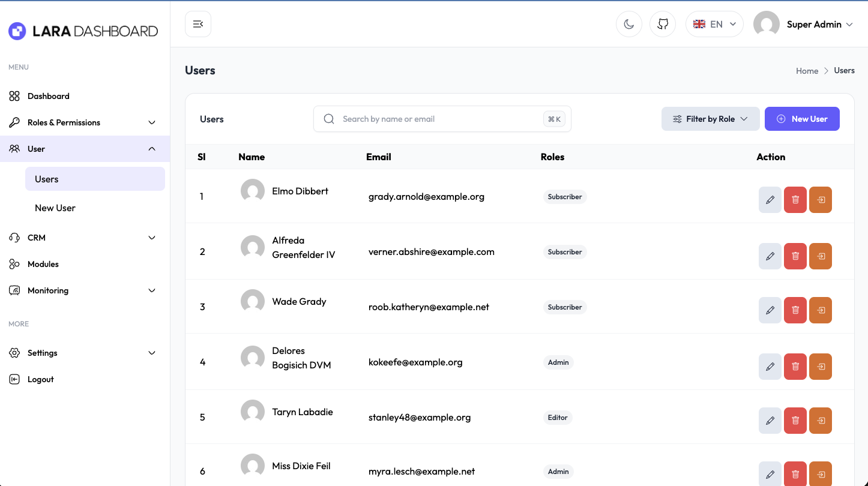Click the purple New User button
The width and height of the screenshot is (868, 486).
tap(801, 119)
